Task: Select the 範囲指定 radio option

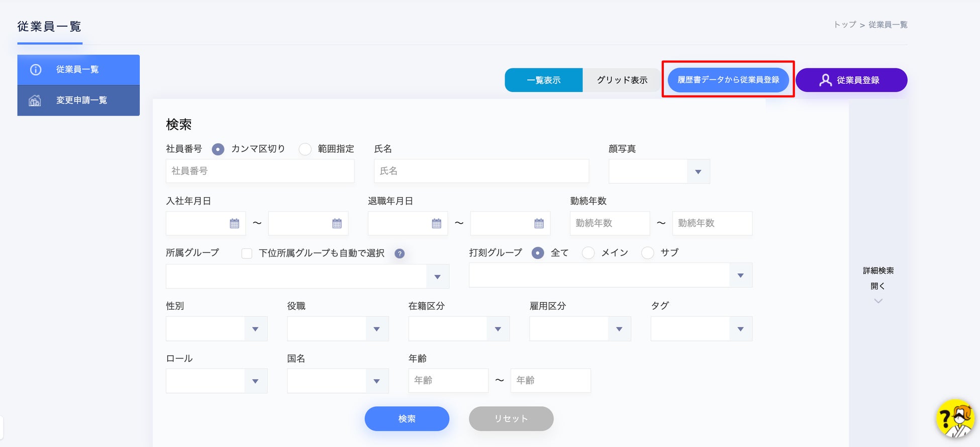Action: click(305, 149)
